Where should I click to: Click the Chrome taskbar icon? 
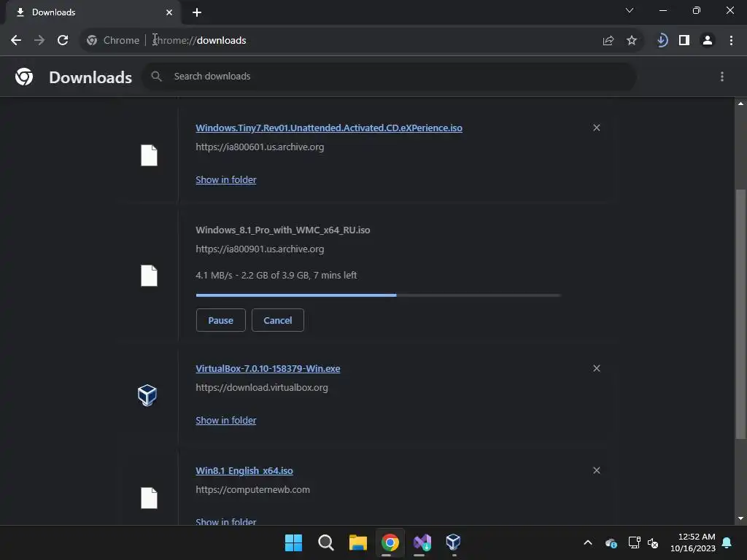(x=390, y=542)
